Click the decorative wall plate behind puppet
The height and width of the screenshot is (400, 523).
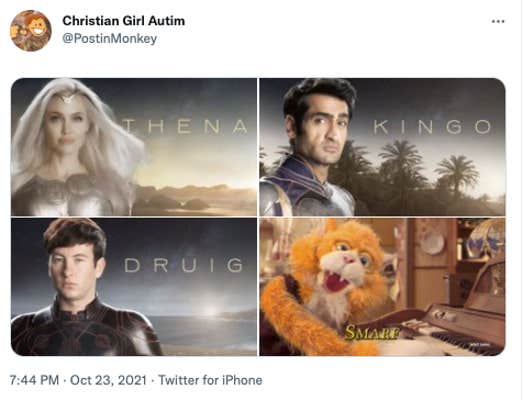click(x=432, y=243)
